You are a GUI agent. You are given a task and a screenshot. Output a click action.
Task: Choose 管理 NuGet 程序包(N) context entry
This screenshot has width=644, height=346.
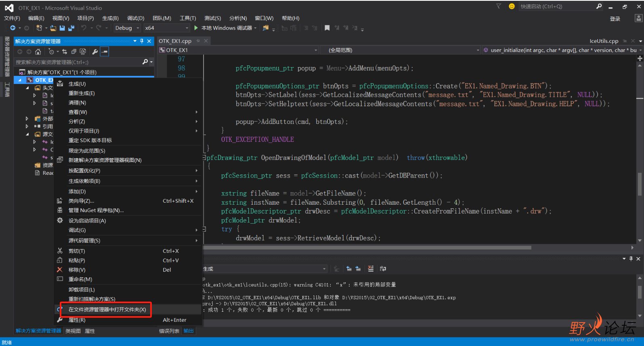128,210
